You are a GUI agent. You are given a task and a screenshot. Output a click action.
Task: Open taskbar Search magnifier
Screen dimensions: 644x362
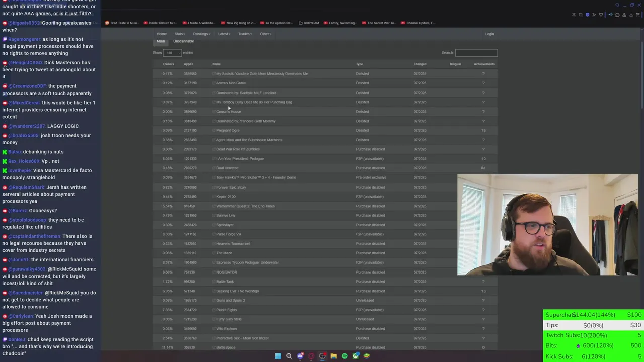point(289,356)
